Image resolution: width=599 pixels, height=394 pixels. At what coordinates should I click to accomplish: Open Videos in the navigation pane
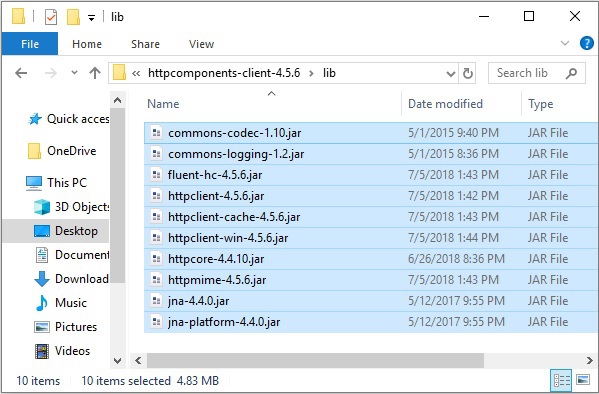click(x=63, y=351)
